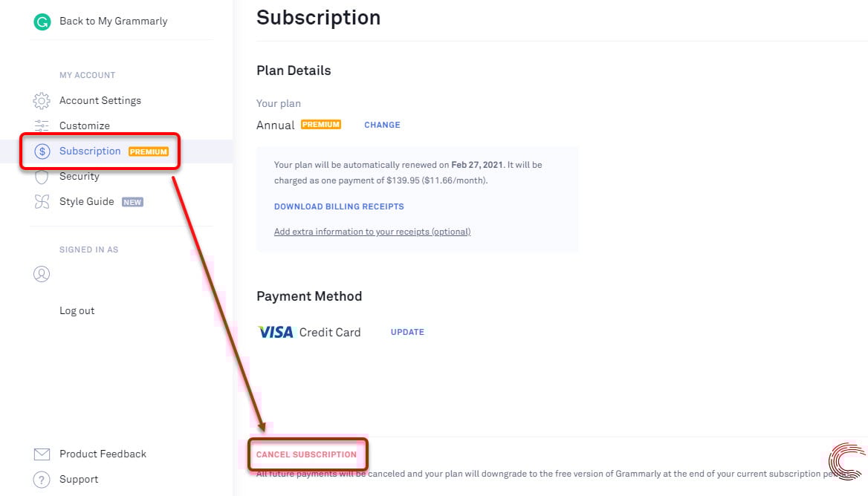868x496 pixels.
Task: Go back to My Grammarly
Action: coord(113,22)
